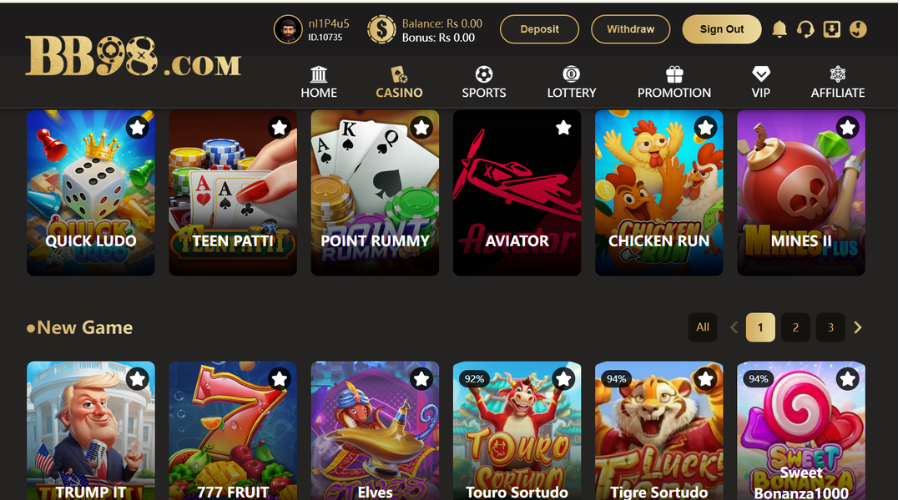Click the user avatar picture
The height and width of the screenshot is (500, 900).
(x=288, y=29)
